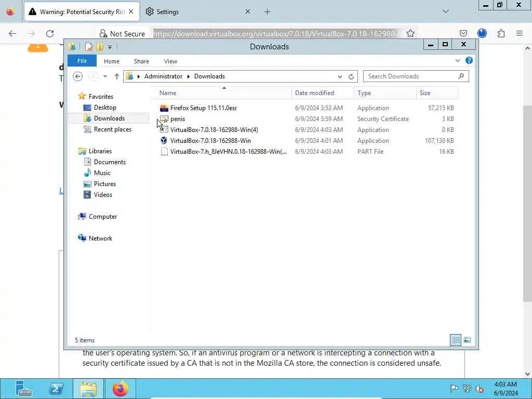Viewport: 532px width, 399px height.
Task: Click the File Explorer taskbar button
Action: (x=88, y=389)
